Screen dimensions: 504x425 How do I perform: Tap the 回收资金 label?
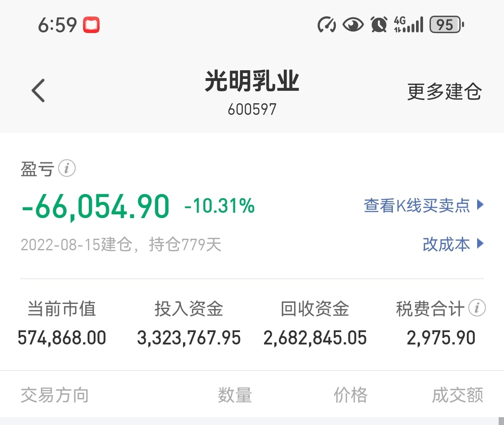315,309
